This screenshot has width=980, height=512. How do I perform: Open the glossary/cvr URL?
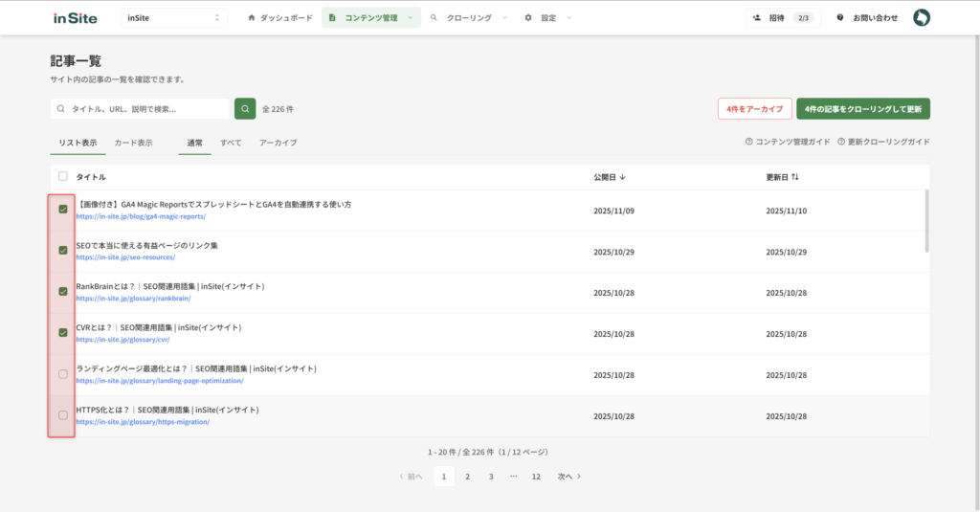(x=122, y=340)
